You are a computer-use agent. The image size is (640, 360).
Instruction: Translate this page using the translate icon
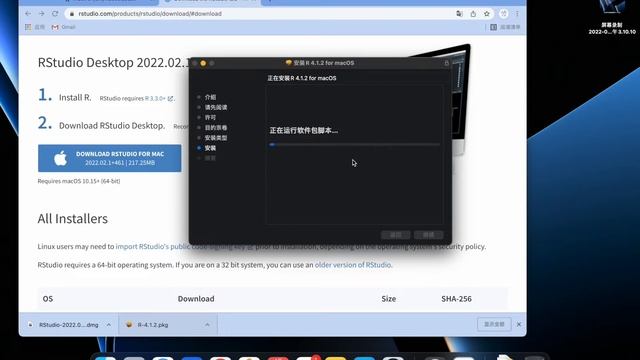click(459, 14)
